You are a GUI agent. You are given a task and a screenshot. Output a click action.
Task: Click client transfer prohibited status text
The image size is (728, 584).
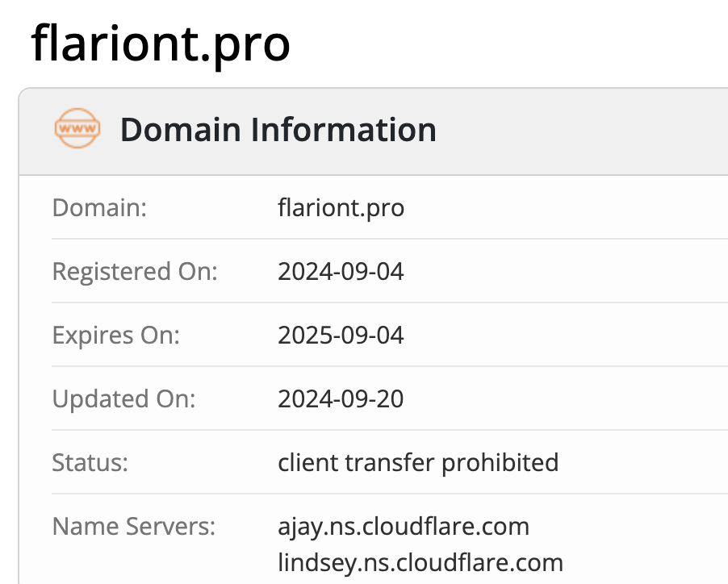pyautogui.click(x=418, y=463)
